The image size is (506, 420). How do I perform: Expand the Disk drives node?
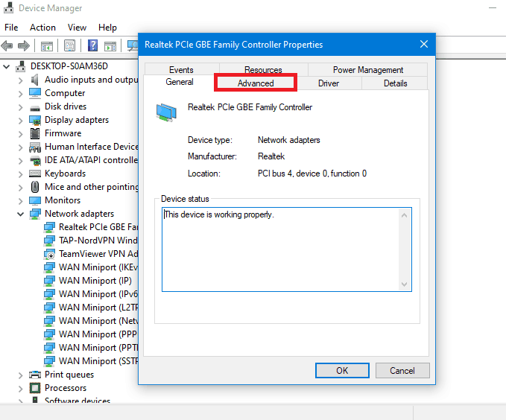click(21, 107)
